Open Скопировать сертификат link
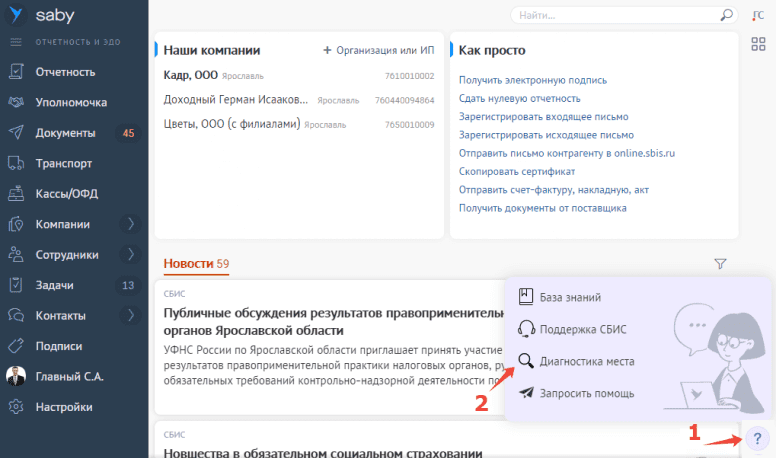The height and width of the screenshot is (458, 776). [x=517, y=172]
